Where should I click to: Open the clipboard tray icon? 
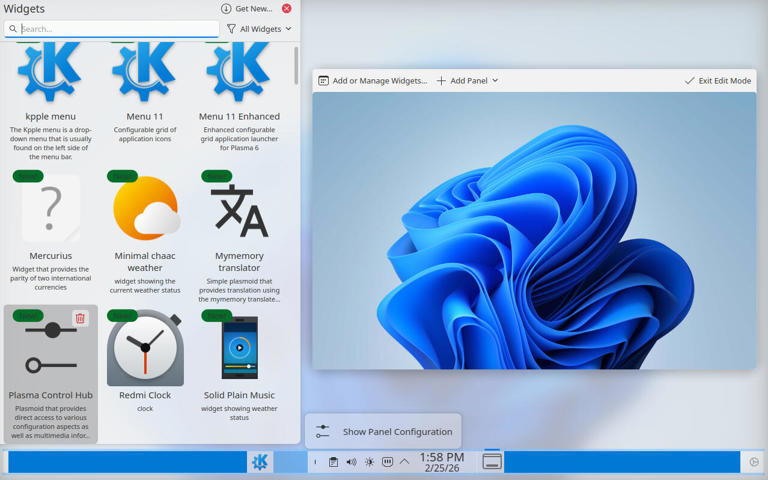(334, 462)
